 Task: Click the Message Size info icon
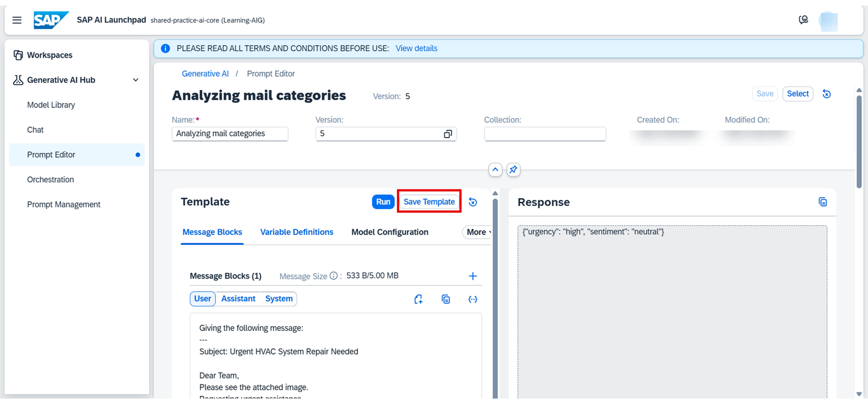pos(334,276)
